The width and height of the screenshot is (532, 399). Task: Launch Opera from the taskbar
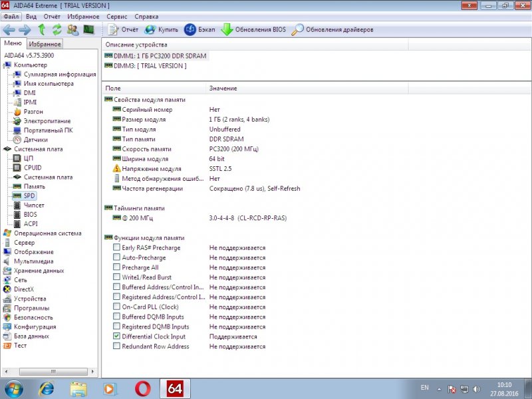tap(141, 388)
